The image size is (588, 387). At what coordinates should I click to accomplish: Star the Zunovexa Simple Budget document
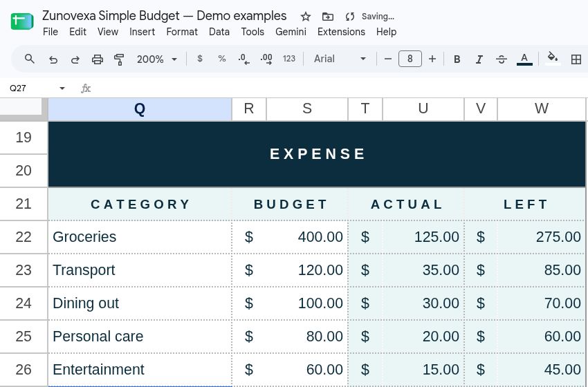pyautogui.click(x=306, y=17)
